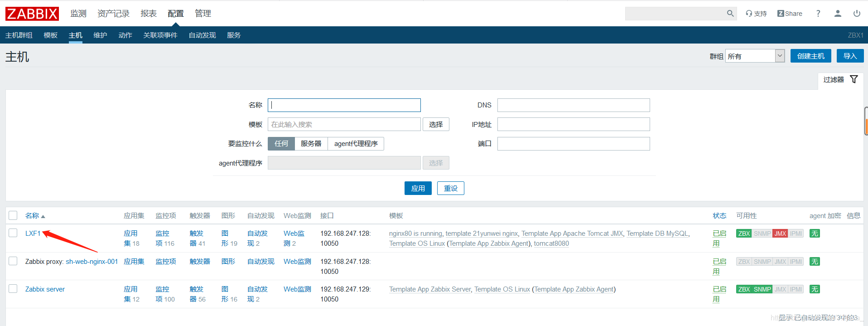
Task: Go to the 维护 submenu
Action: point(101,35)
